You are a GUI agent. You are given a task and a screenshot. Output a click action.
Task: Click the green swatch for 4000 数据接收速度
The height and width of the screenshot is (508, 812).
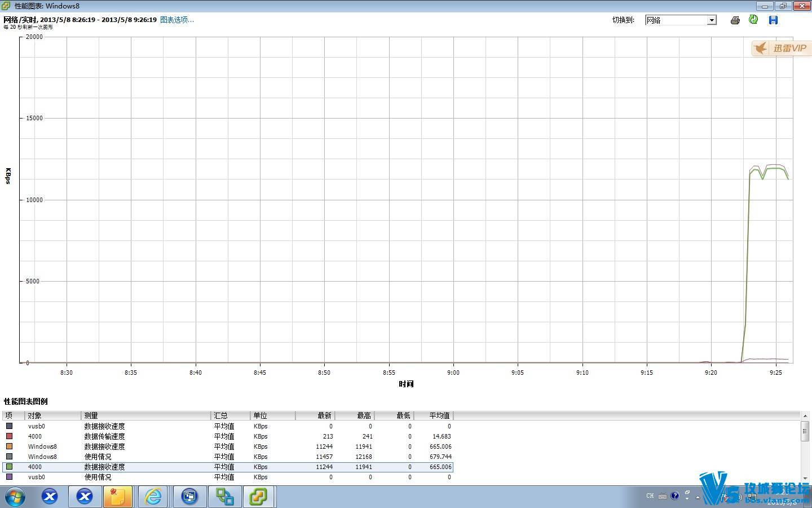pyautogui.click(x=9, y=467)
